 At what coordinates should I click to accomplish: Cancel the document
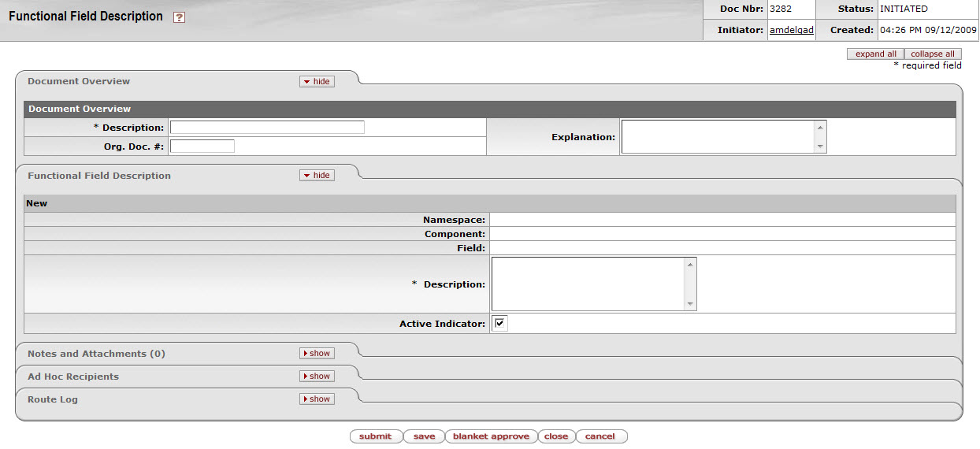pos(600,436)
